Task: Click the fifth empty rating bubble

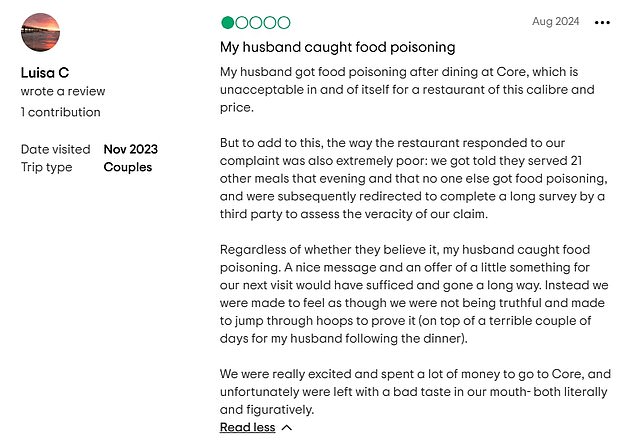Action: click(283, 23)
